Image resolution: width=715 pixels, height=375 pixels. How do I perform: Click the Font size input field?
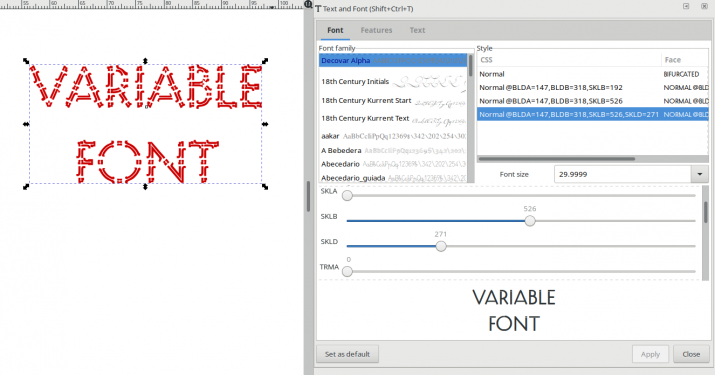623,174
